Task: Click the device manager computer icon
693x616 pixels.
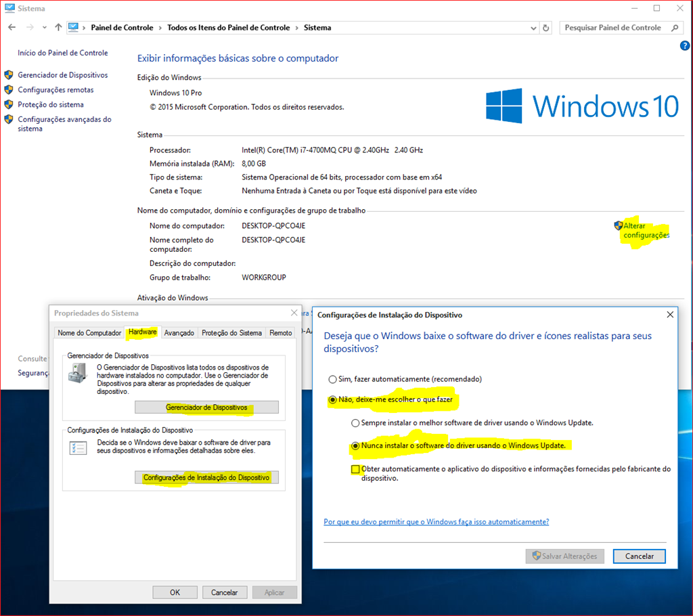Action: pos(78,373)
